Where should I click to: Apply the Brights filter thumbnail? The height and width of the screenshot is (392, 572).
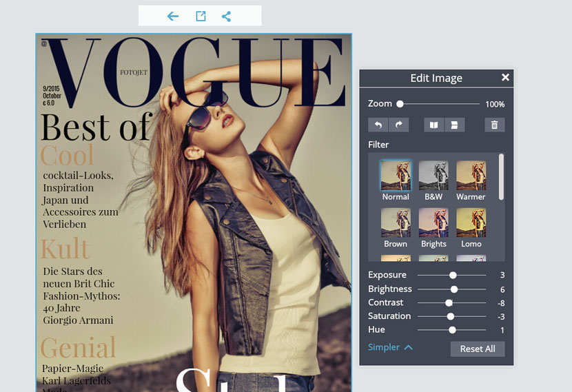pyautogui.click(x=433, y=223)
